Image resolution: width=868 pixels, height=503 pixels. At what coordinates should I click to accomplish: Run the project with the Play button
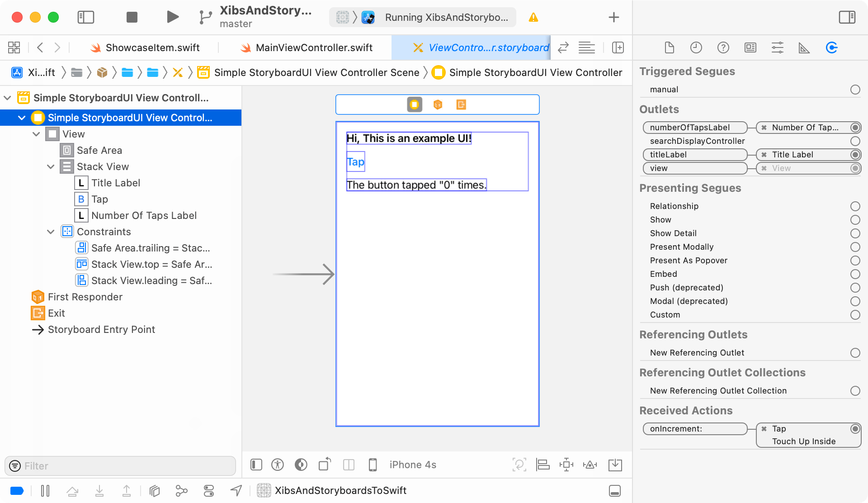click(172, 17)
